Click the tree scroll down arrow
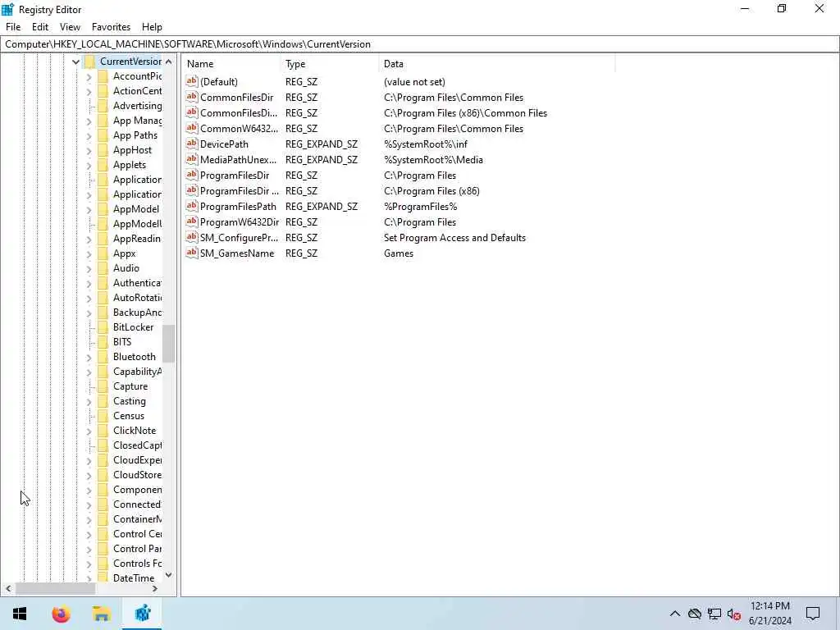The image size is (840, 630). pyautogui.click(x=168, y=575)
